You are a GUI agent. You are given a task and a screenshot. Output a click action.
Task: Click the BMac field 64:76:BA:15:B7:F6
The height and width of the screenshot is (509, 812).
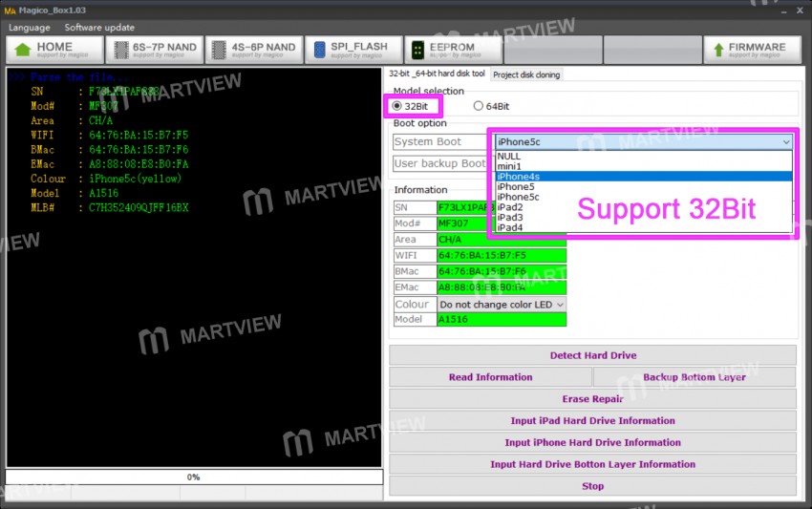click(502, 271)
